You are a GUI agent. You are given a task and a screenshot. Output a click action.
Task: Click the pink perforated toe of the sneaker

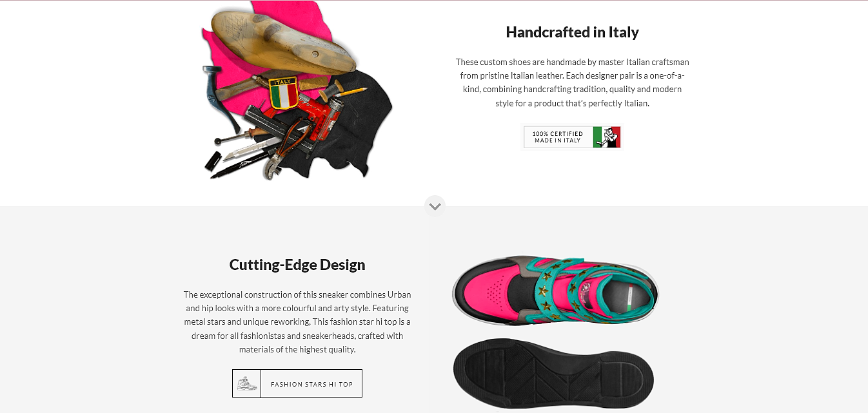coord(494,293)
